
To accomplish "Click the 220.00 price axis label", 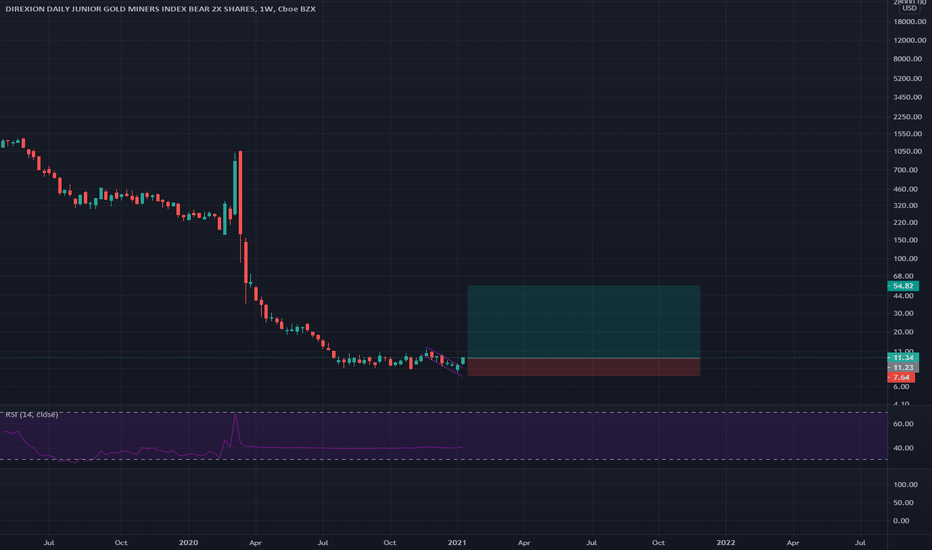I will coord(905,222).
